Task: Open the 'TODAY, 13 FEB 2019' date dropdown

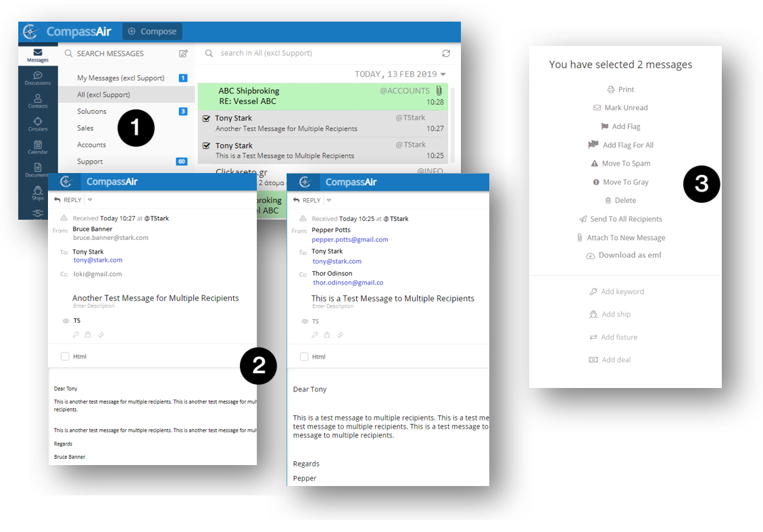Action: [400, 74]
